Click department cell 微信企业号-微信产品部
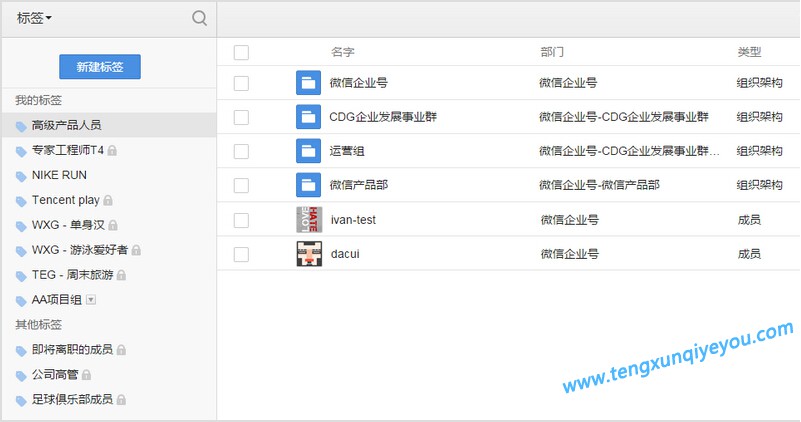This screenshot has height=422, width=801. (599, 185)
